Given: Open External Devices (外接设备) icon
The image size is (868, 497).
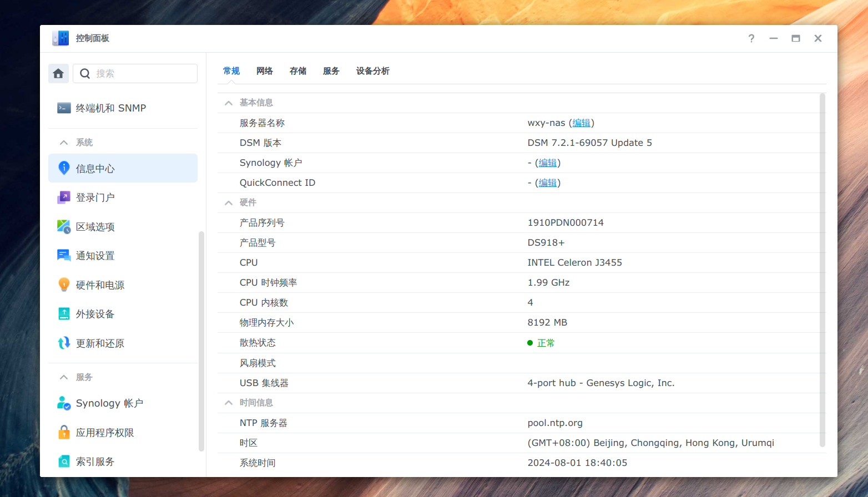Looking at the screenshot, I should 64,314.
